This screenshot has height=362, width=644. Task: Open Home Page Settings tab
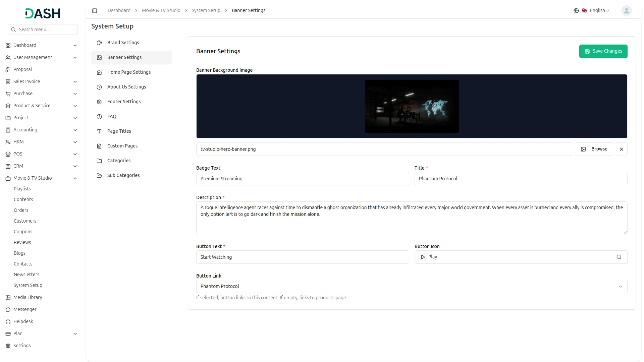(129, 72)
